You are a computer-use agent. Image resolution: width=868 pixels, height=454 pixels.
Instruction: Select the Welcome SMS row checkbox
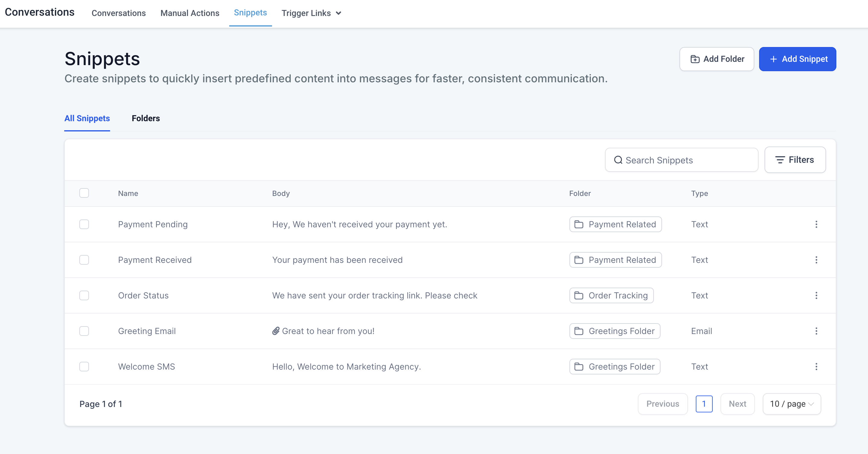click(84, 367)
